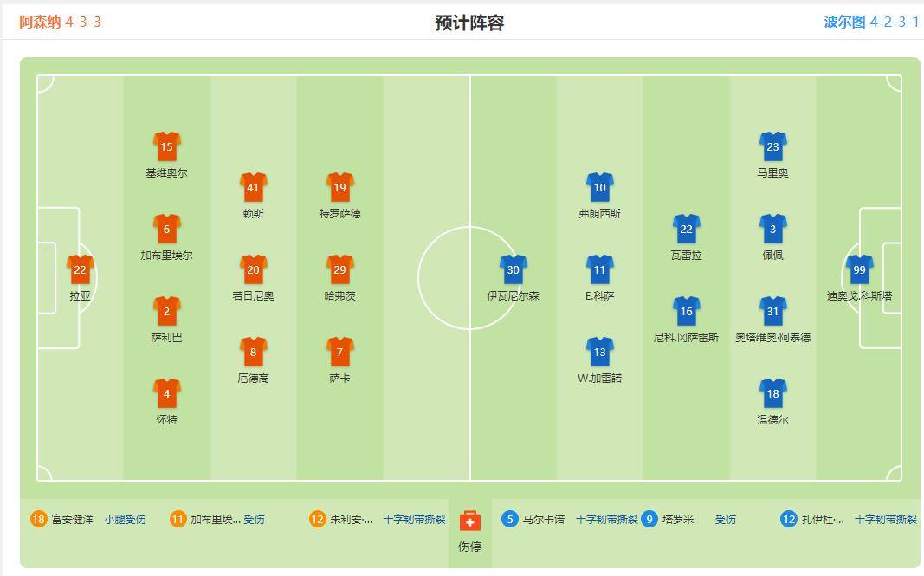
Task: Select blue jersey number 10 弗朗西斯
Action: tap(599, 188)
